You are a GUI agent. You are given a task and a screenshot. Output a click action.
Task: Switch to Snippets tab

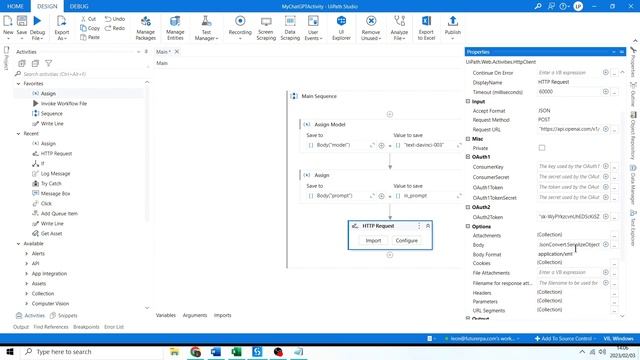click(64, 316)
